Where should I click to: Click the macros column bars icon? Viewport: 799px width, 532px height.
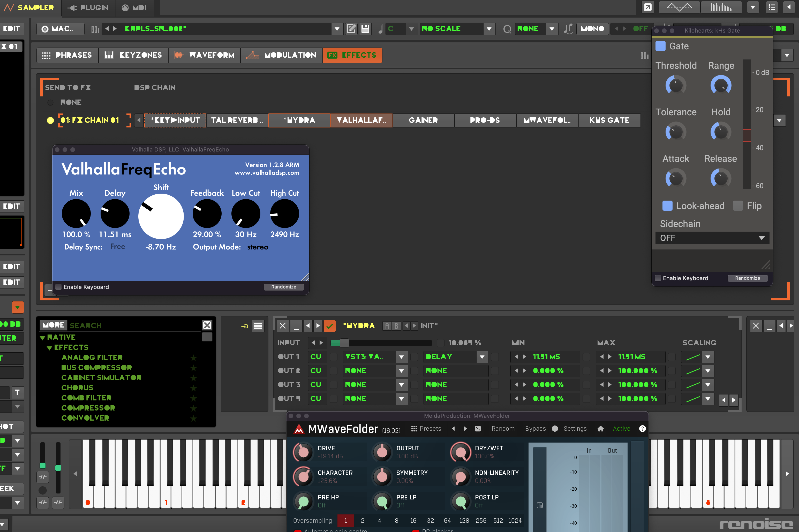pos(95,29)
